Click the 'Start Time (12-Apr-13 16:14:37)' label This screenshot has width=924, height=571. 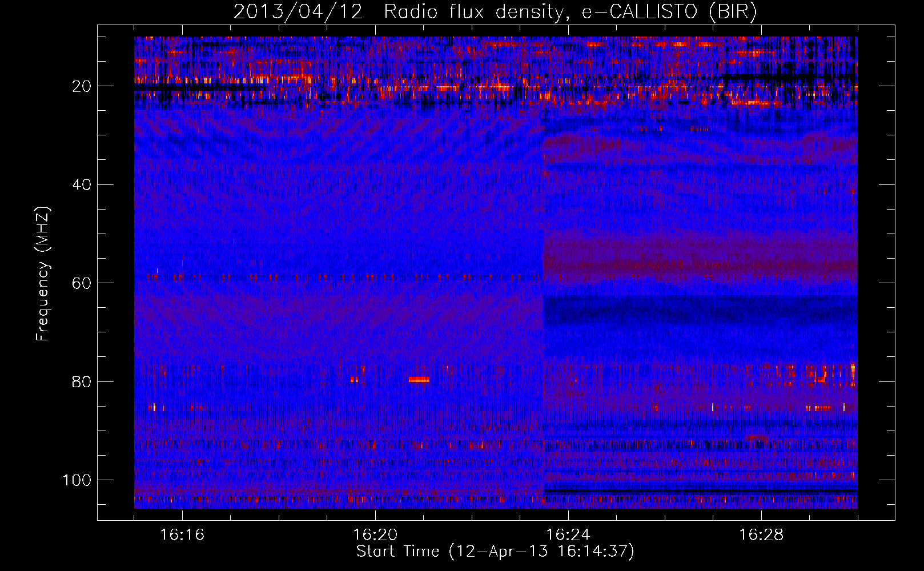[x=495, y=552]
